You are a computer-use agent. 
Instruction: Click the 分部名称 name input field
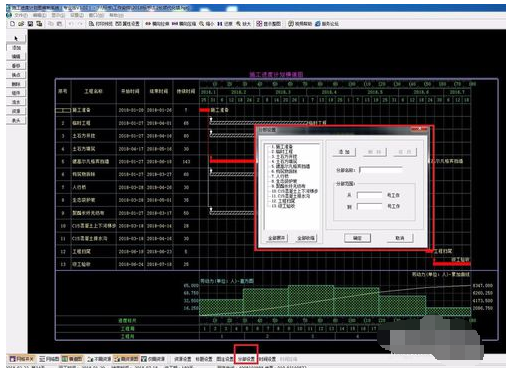tap(380, 170)
